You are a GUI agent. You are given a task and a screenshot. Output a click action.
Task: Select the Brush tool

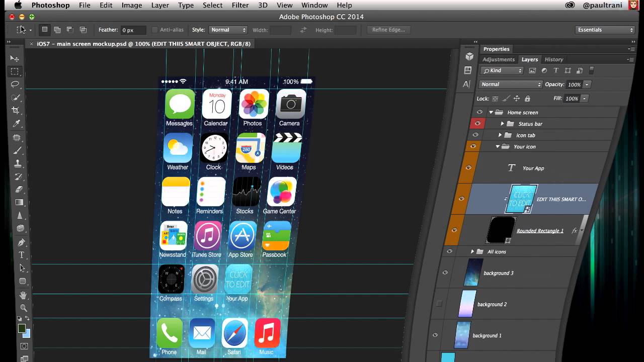pyautogui.click(x=18, y=150)
